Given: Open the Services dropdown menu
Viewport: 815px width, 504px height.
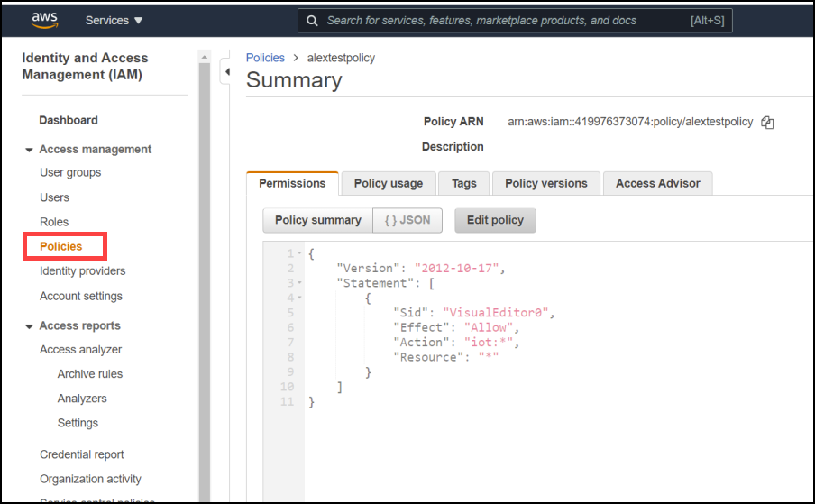Looking at the screenshot, I should [114, 21].
